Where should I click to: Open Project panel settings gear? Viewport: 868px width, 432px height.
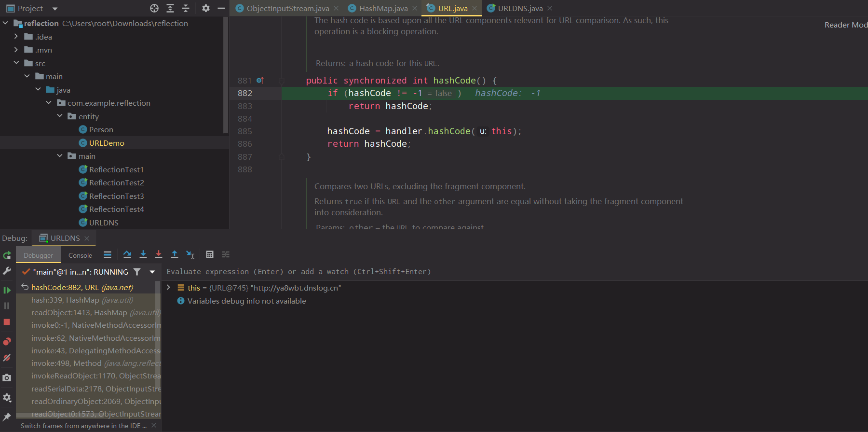[206, 8]
